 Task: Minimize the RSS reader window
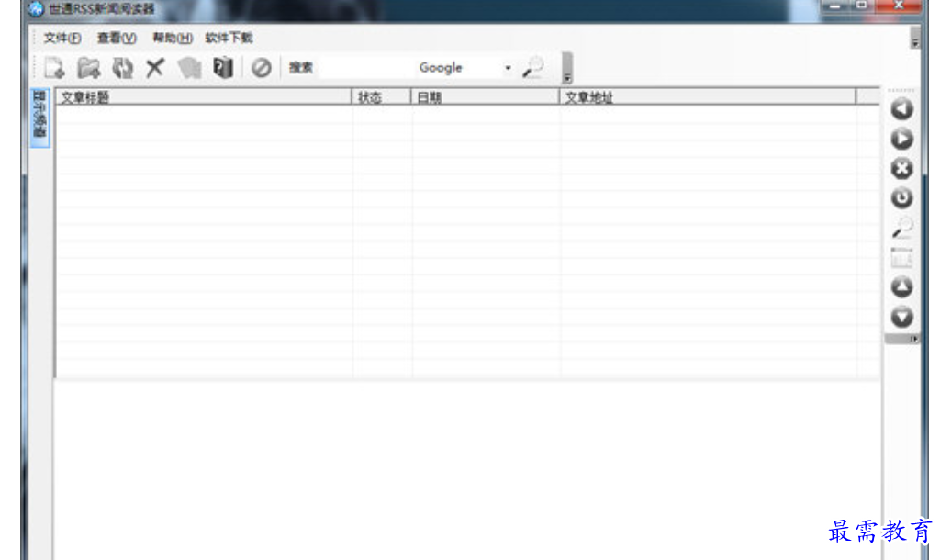(835, 6)
